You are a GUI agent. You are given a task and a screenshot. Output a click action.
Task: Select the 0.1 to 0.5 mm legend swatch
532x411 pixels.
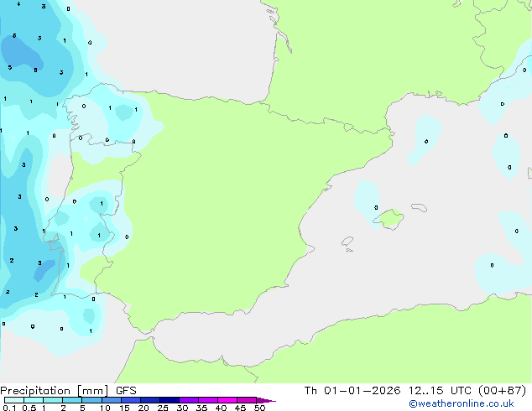tap(14, 400)
